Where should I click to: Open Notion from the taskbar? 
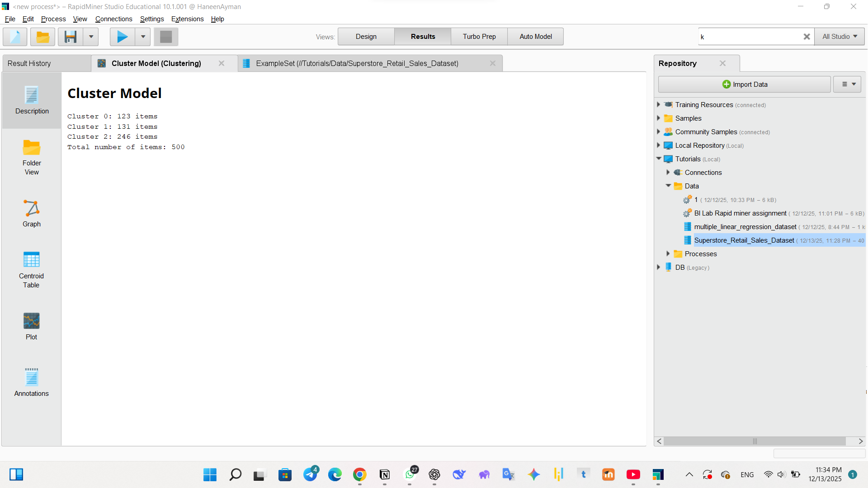[385, 474]
